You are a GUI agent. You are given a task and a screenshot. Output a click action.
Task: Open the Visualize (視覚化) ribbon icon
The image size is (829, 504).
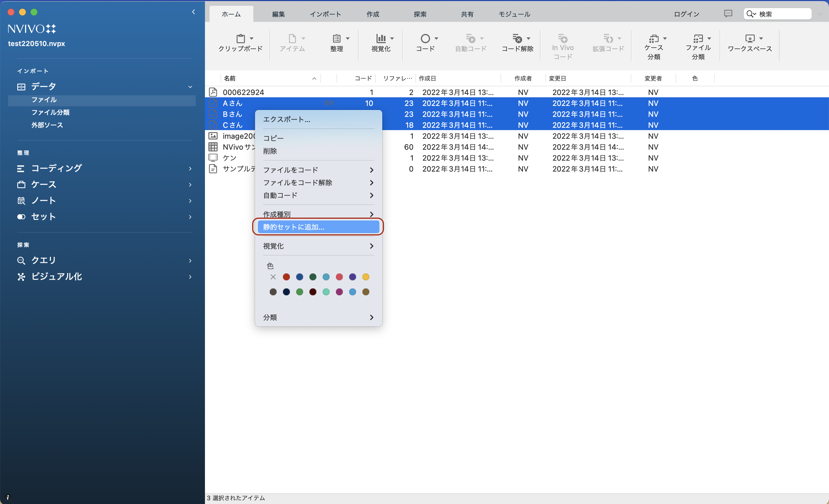[x=381, y=39]
